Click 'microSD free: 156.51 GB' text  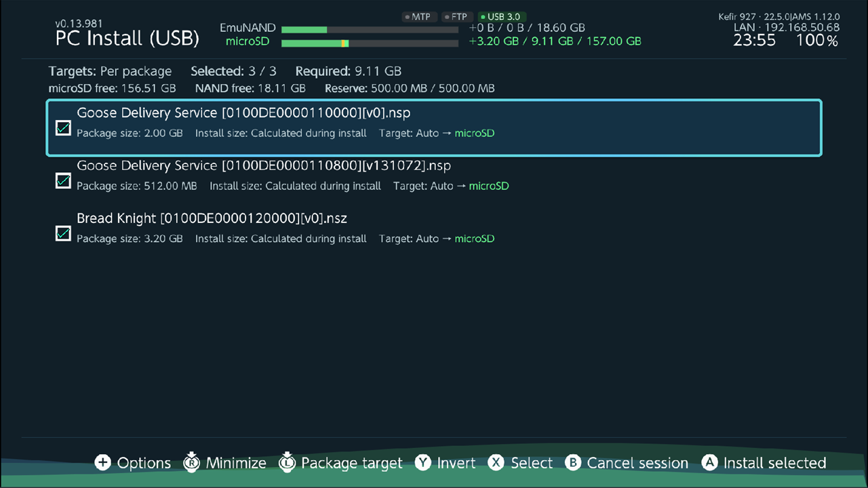coord(113,88)
